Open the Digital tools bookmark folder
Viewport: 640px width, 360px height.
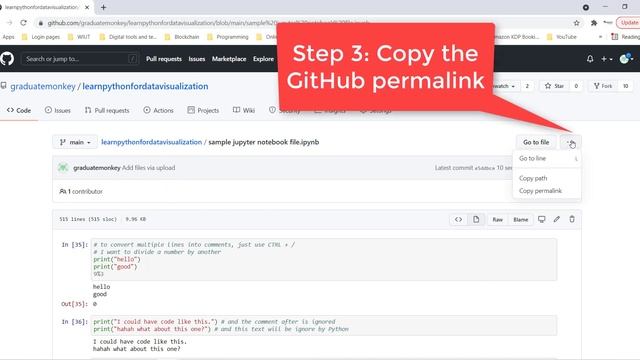coord(128,37)
